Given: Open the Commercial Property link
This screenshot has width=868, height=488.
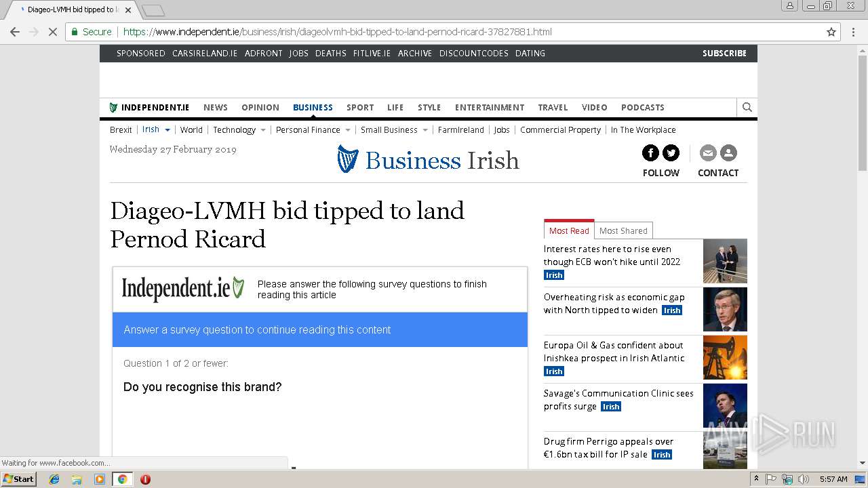Looking at the screenshot, I should point(560,130).
